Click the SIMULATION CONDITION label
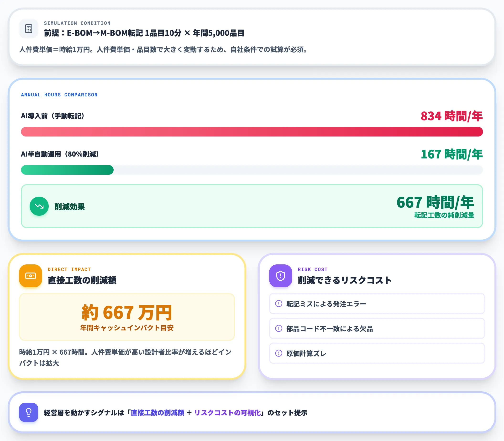 pos(77,23)
